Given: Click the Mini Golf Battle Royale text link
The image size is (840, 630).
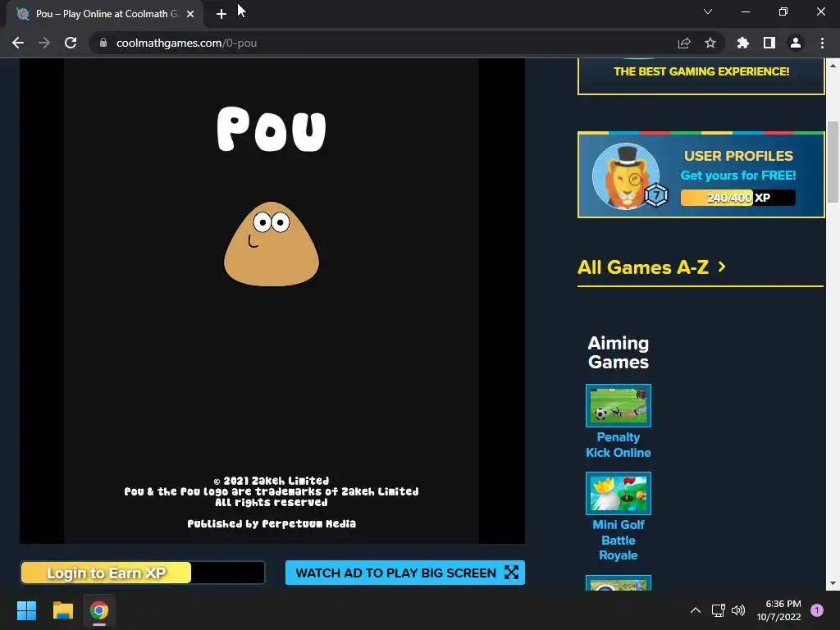Looking at the screenshot, I should (619, 540).
